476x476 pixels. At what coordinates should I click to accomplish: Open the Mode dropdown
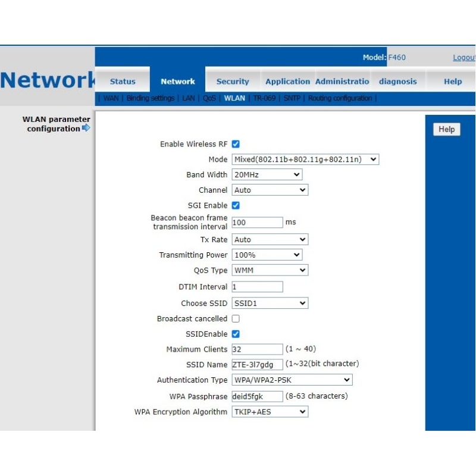pos(305,159)
